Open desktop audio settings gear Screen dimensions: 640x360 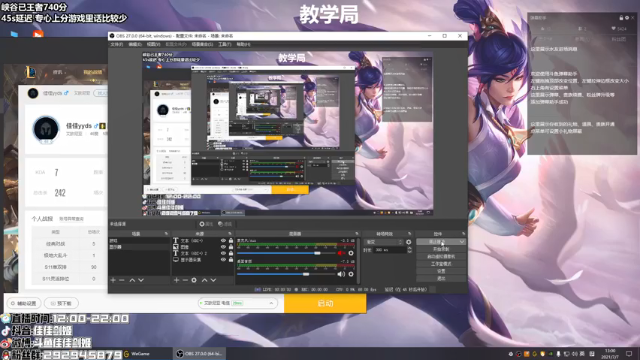click(x=351, y=274)
